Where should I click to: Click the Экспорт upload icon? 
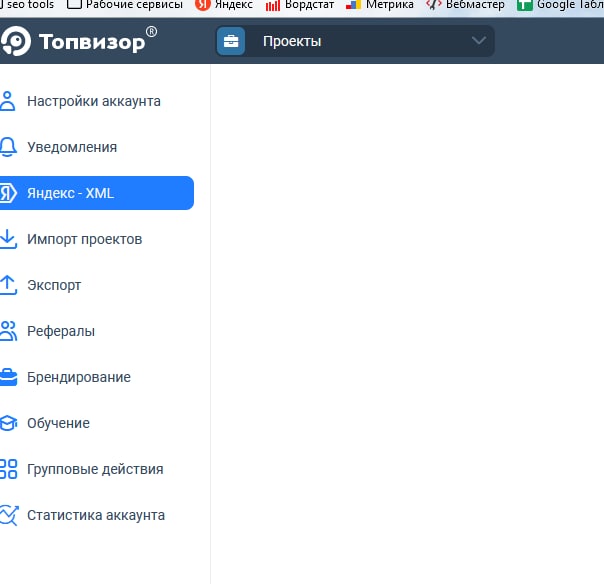click(x=8, y=285)
